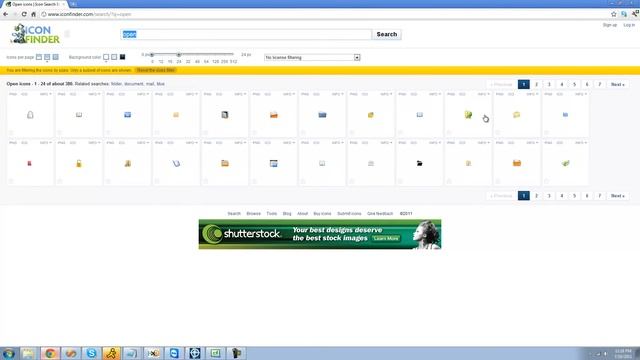Go to page 7 in top pagination
This screenshot has height=360, width=640.
click(x=600, y=84)
